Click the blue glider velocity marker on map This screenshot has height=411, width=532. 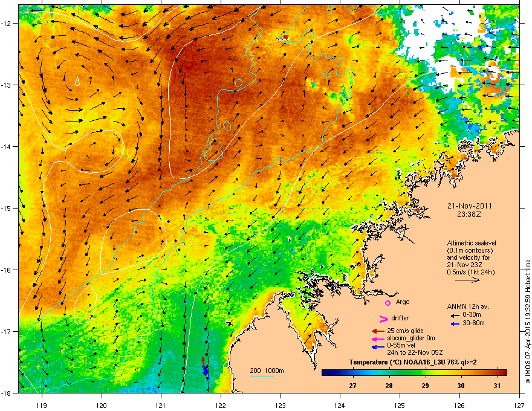click(x=206, y=371)
